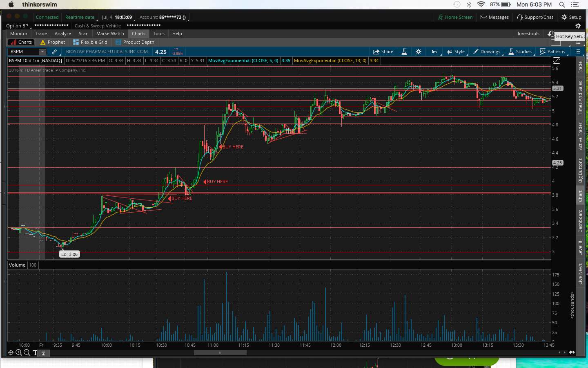The height and width of the screenshot is (368, 588).
Task: Open the Wi-Fi menu bar icon
Action: click(481, 4)
